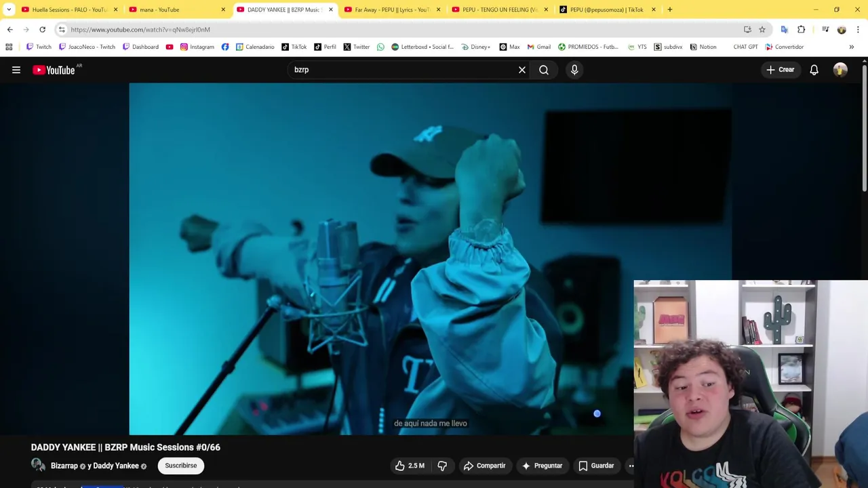Open the Crear menu
Viewport: 868px width, 488px height.
780,70
